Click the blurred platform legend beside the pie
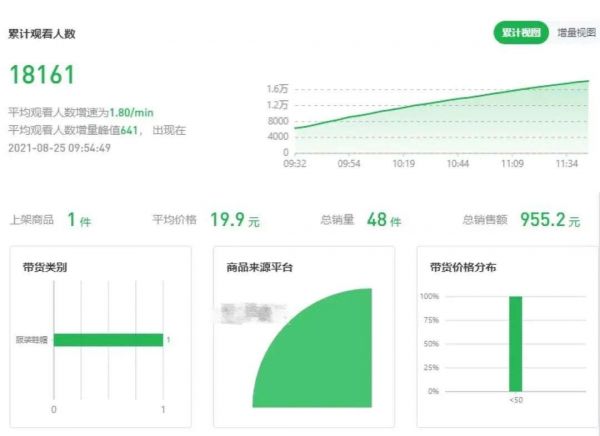 coord(250,313)
